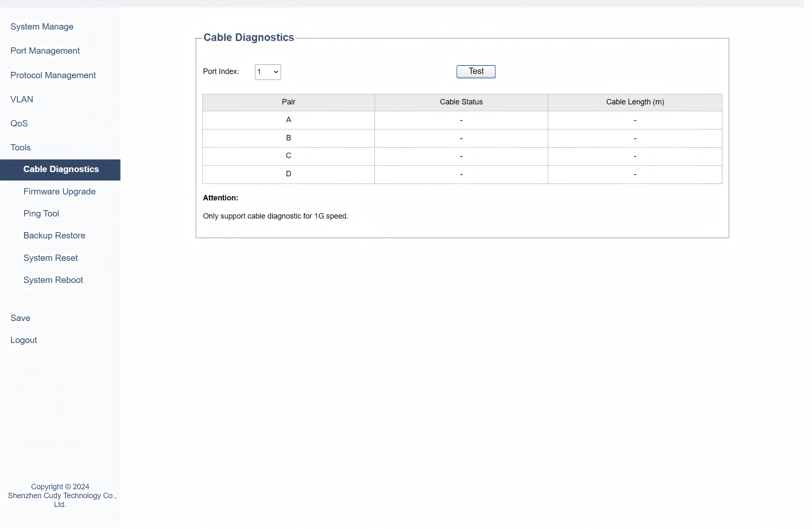Select the Cable Diagnostics menu item
812x529 pixels.
click(x=61, y=170)
